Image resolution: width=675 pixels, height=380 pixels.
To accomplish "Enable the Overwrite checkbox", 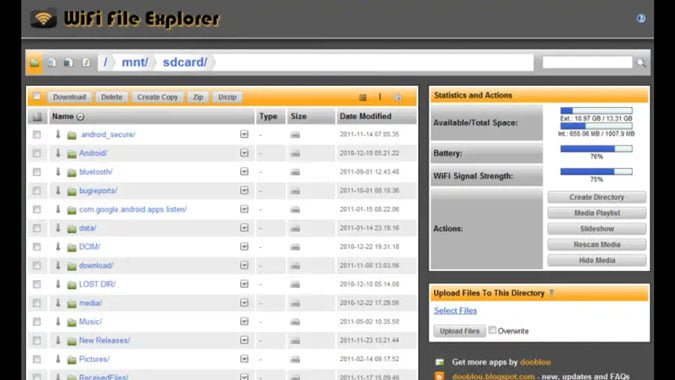I will (492, 330).
